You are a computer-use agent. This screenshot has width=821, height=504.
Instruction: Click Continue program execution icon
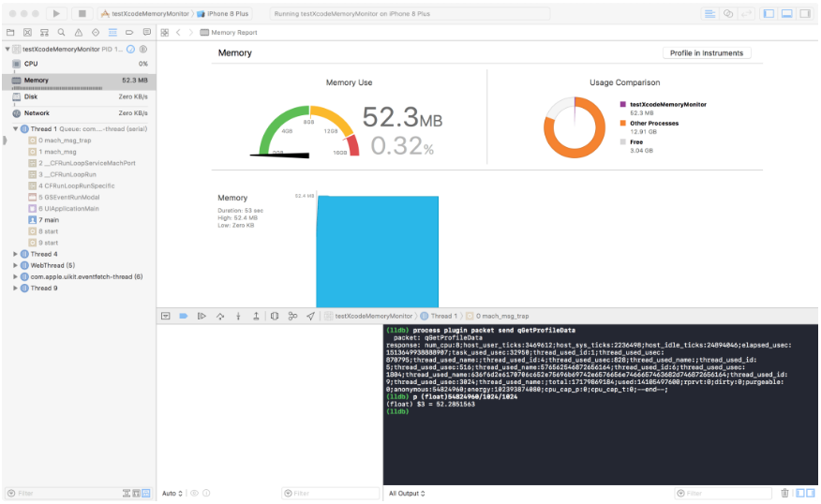coord(202,316)
